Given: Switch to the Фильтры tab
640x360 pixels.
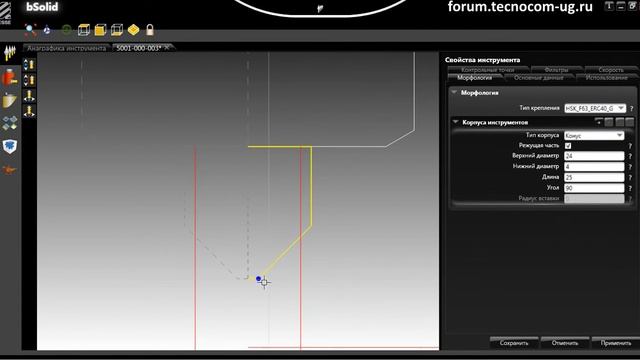Looking at the screenshot, I should coord(556,70).
